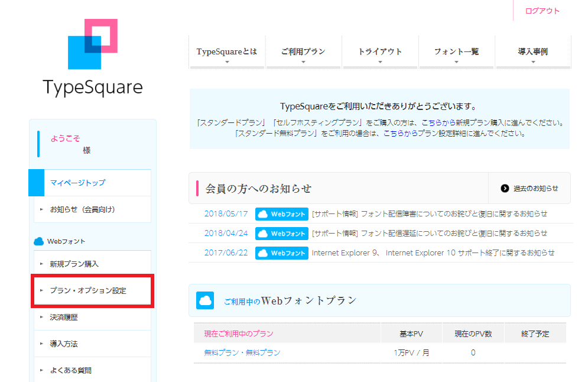Click the cloud icon in ご利用中のWebフォントプラン header
The width and height of the screenshot is (588, 382).
point(205,300)
